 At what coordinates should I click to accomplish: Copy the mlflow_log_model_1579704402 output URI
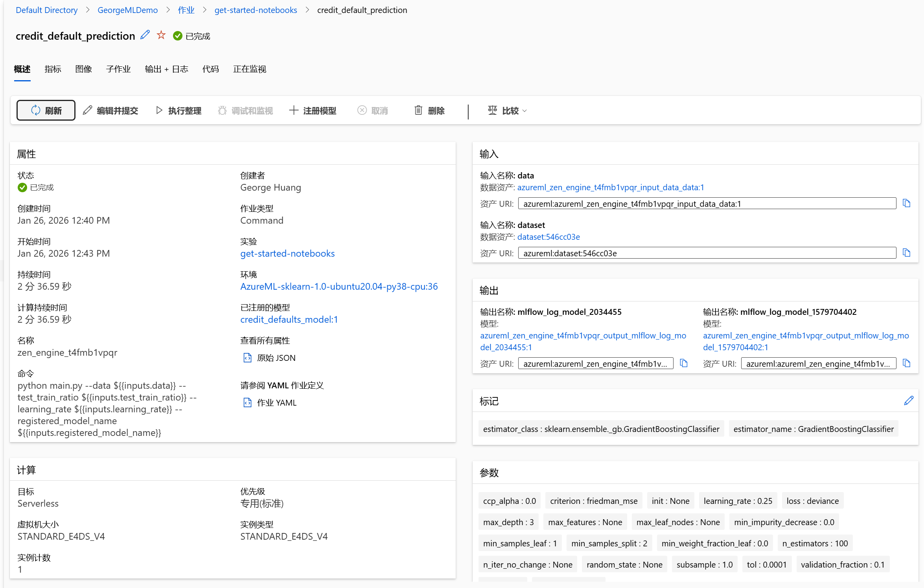pos(906,363)
